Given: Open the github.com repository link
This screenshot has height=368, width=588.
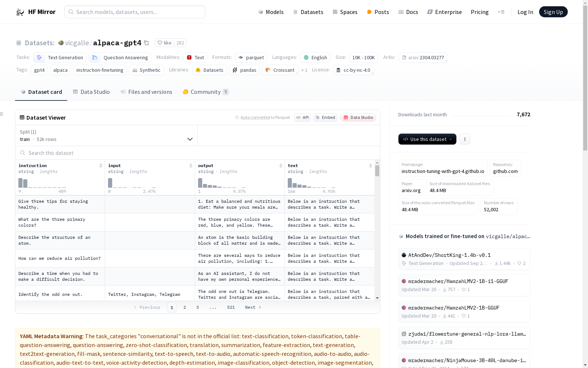Looking at the screenshot, I should point(505,168).
